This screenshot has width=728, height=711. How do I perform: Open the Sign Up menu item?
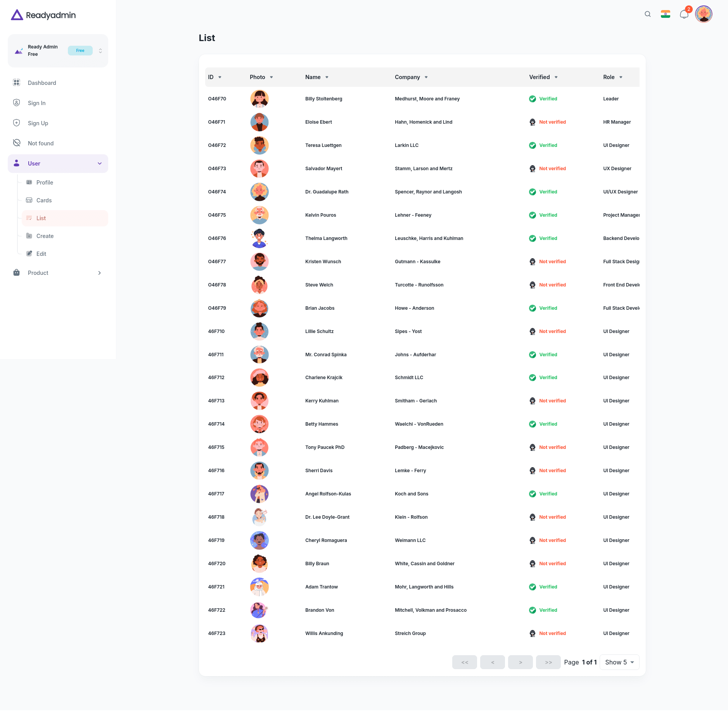pos(38,123)
